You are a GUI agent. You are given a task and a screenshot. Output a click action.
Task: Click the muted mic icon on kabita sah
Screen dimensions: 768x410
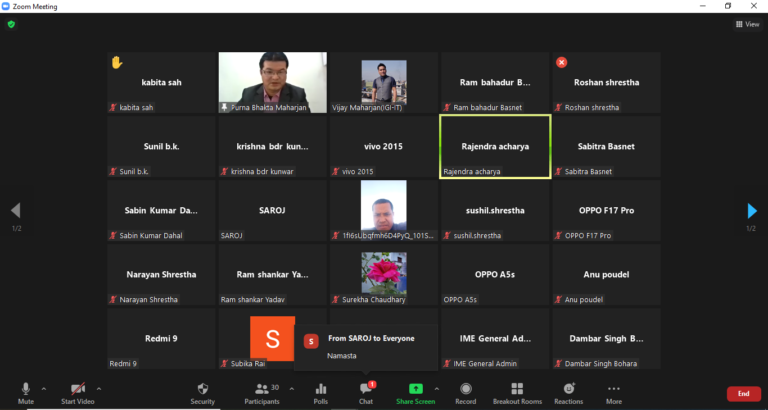(113, 107)
